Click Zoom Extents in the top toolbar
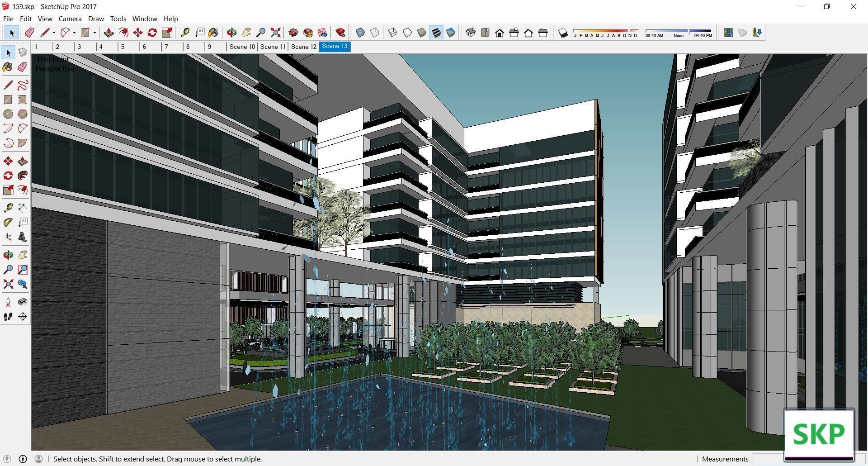The image size is (868, 466). 275,33
